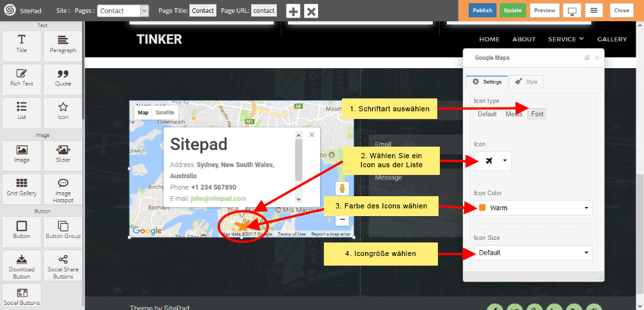
Task: Click the info window scrollbar down arrow
Action: point(299,199)
